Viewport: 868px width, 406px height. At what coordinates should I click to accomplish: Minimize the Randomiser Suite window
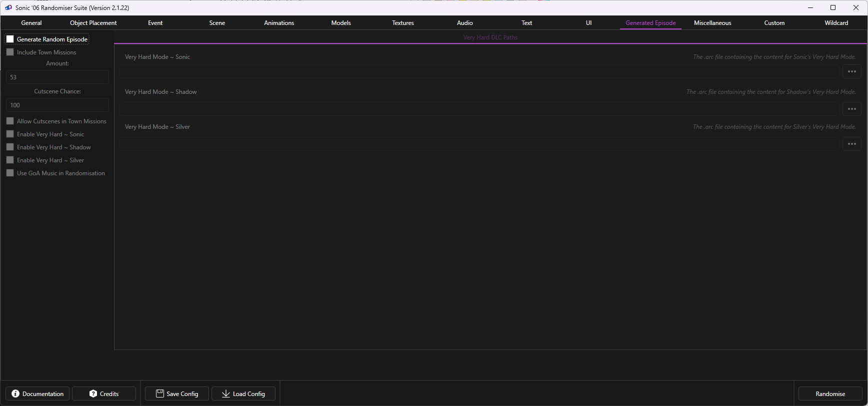[x=810, y=7]
